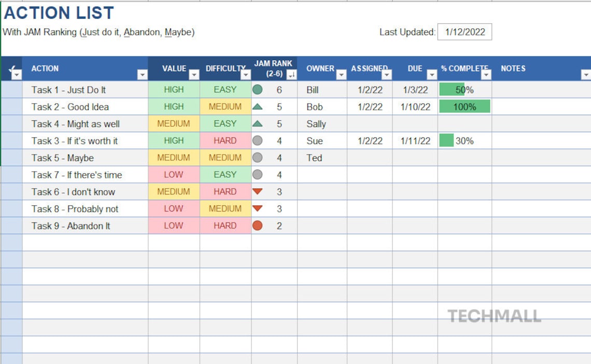This screenshot has height=364, width=591.
Task: Select the Last Updated label
Action: 407,32
